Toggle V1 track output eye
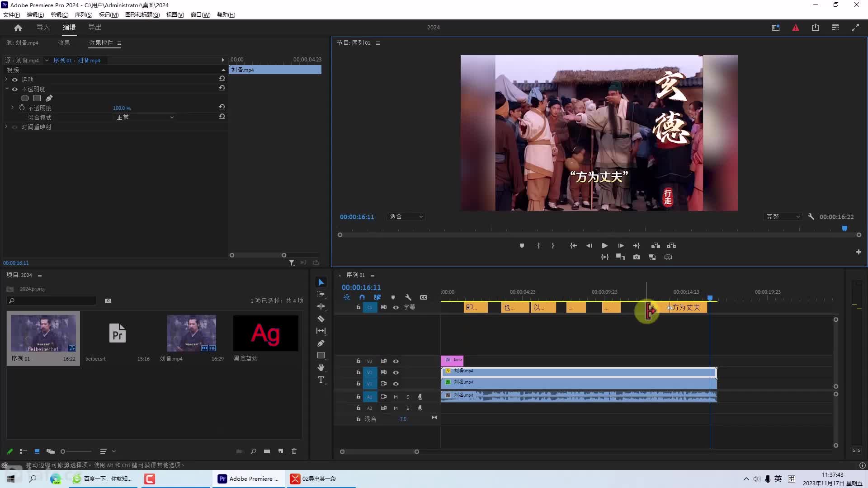Viewport: 868px width, 488px height. 396,384
